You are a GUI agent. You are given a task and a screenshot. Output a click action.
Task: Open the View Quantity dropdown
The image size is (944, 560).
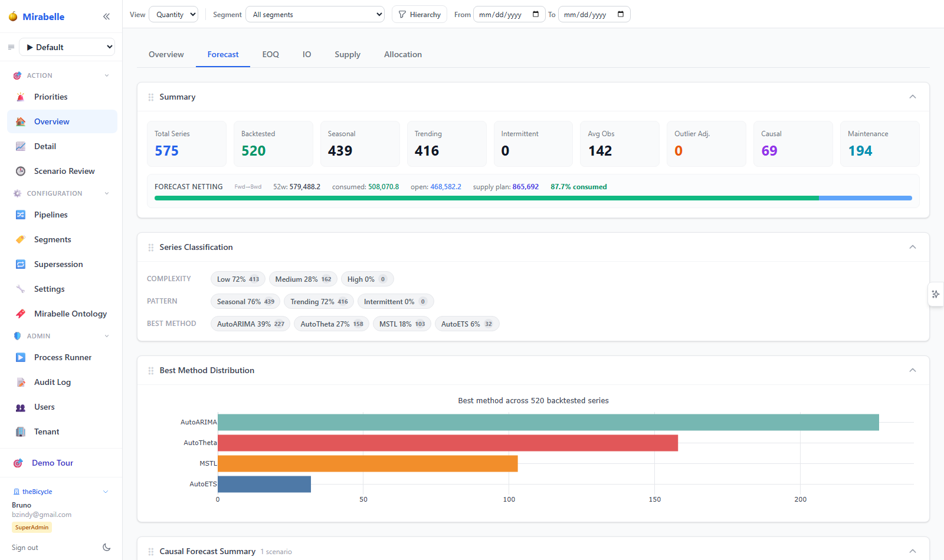tap(173, 15)
